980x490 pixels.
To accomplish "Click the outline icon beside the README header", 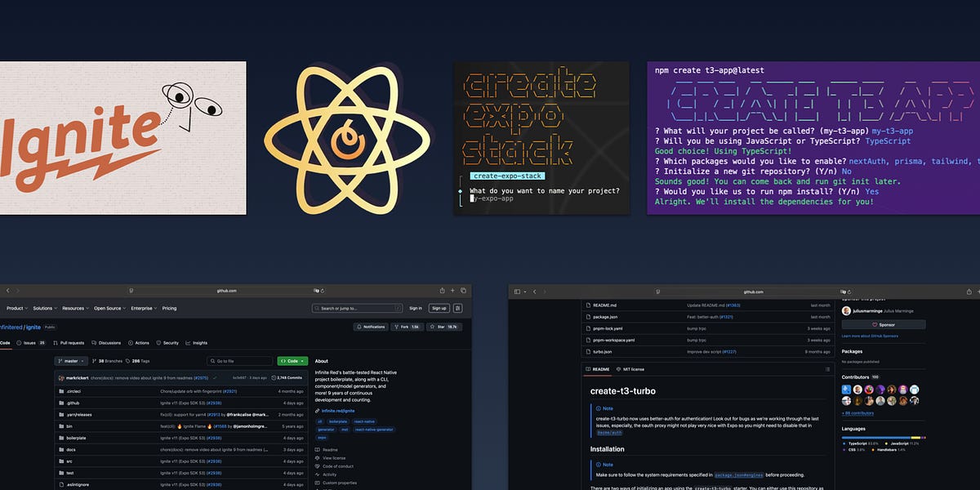I will [x=827, y=368].
